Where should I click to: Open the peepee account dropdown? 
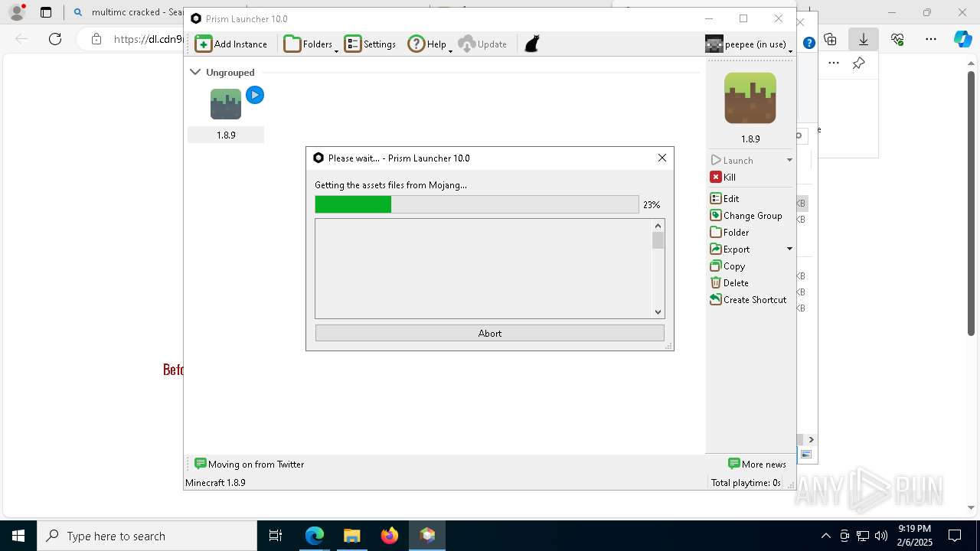[x=749, y=44]
